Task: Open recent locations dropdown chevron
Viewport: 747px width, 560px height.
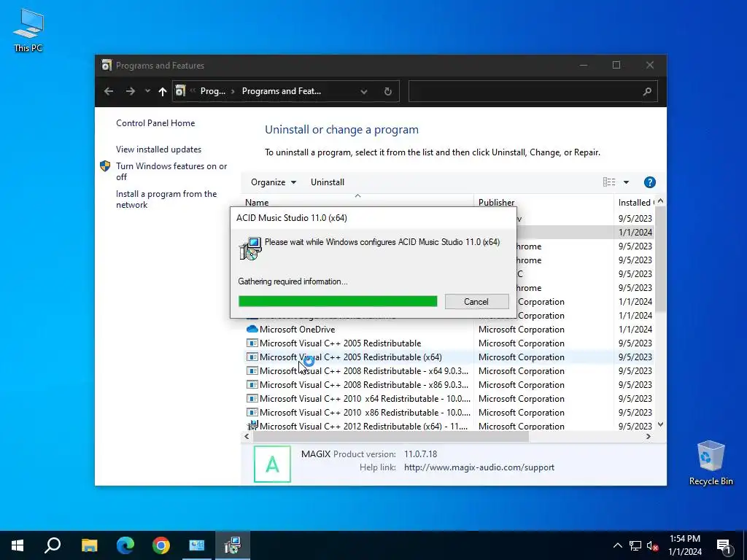Action: (x=147, y=91)
